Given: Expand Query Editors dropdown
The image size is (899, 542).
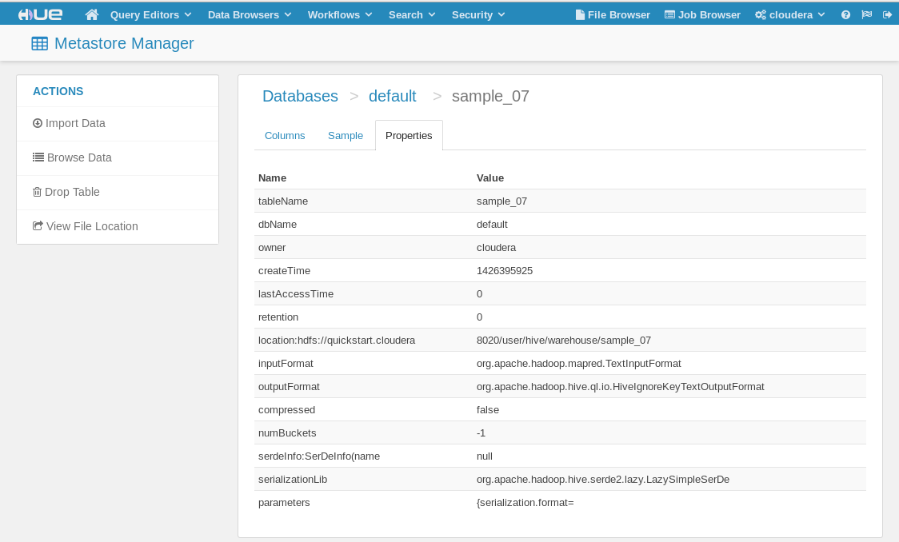Looking at the screenshot, I should [151, 15].
